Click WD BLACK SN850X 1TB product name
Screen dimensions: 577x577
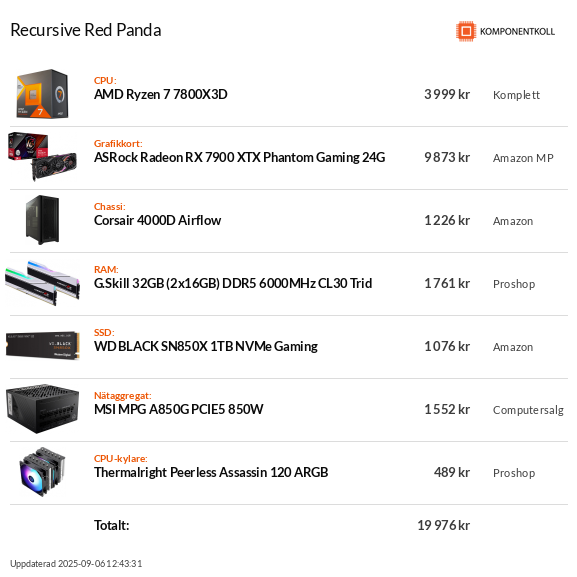pyautogui.click(x=206, y=346)
